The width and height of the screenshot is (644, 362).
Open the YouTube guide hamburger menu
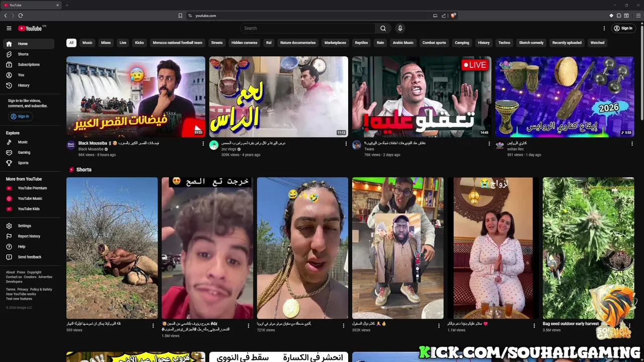point(9,28)
